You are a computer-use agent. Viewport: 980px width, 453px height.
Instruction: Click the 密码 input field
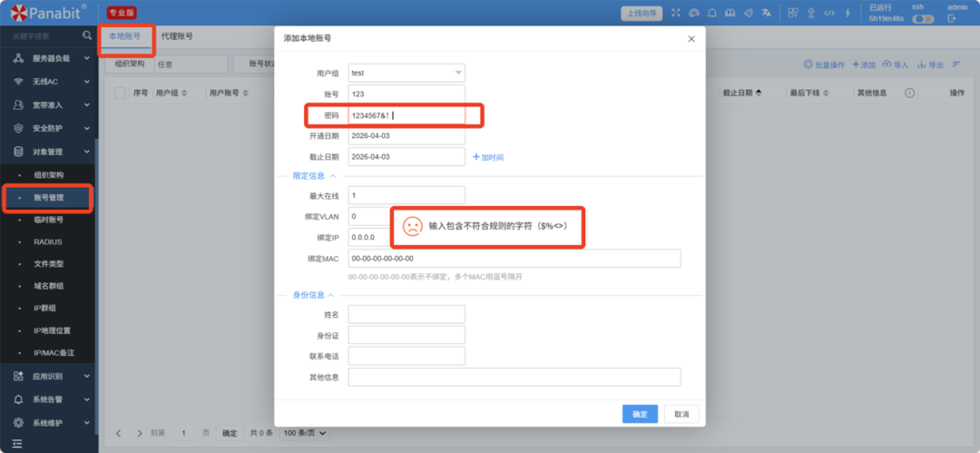pos(407,115)
